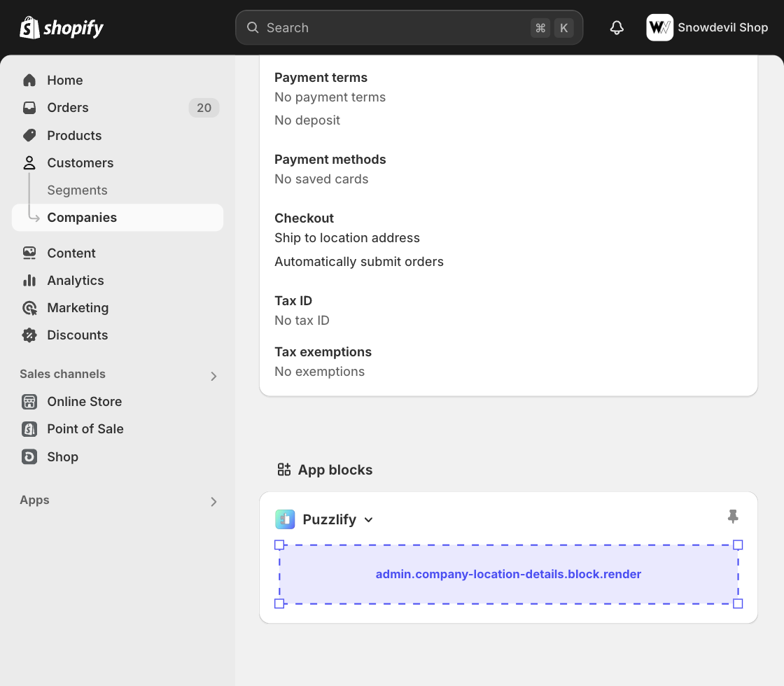
Task: Click the Analytics bar chart icon
Action: click(x=29, y=281)
